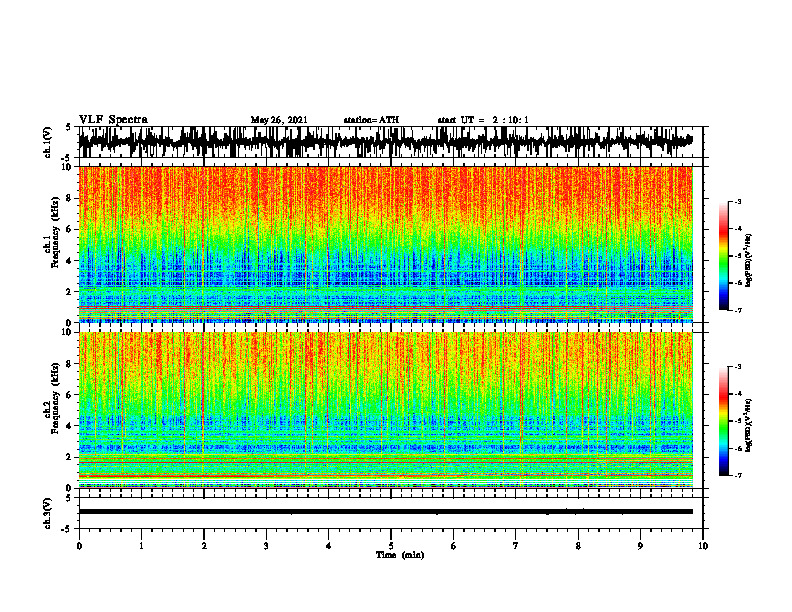Image resolution: width=792 pixels, height=612 pixels.
Task: Click the 'start UT = 2:10:1' text
Action: tap(483, 120)
